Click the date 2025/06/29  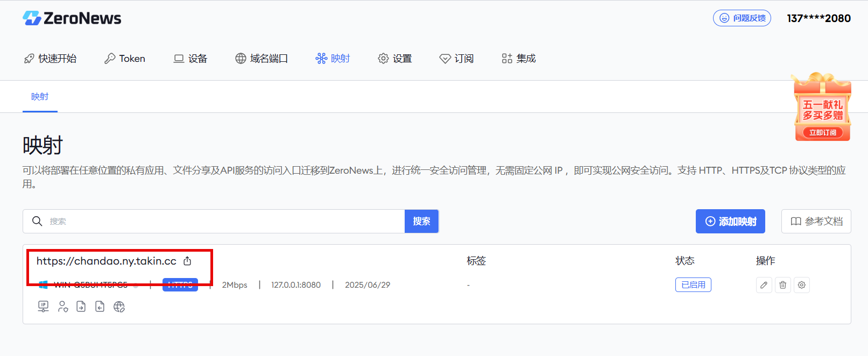coord(368,285)
